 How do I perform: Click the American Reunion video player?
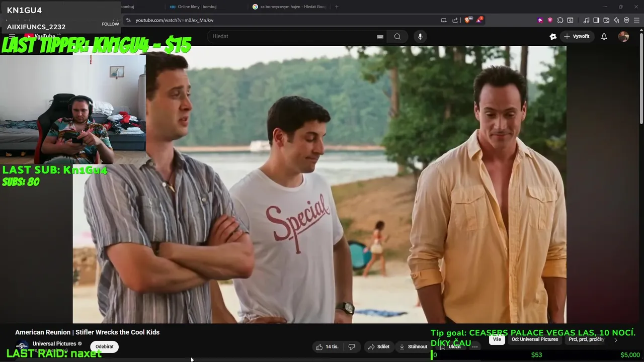click(319, 185)
